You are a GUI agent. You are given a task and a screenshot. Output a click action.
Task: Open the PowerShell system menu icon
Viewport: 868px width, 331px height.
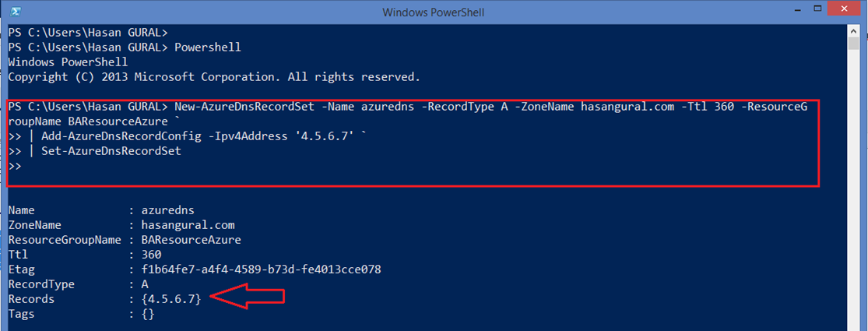pos(16,12)
